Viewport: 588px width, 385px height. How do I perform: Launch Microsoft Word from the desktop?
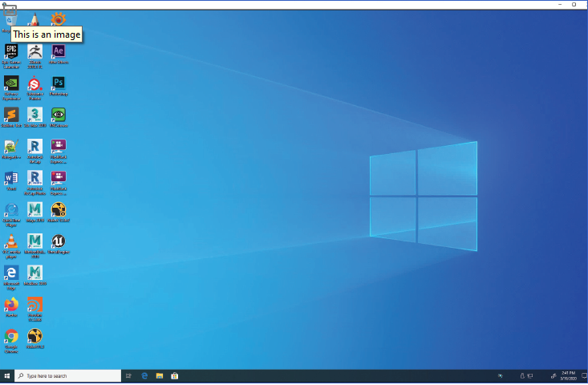pos(11,180)
